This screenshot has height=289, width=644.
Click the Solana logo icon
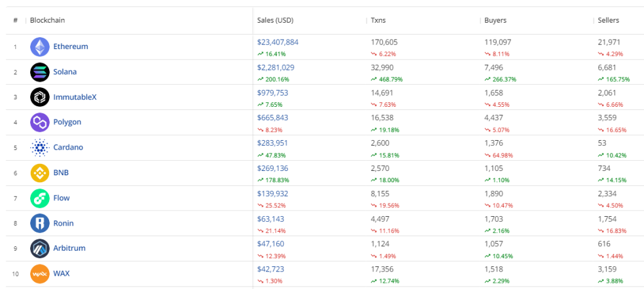tap(40, 72)
